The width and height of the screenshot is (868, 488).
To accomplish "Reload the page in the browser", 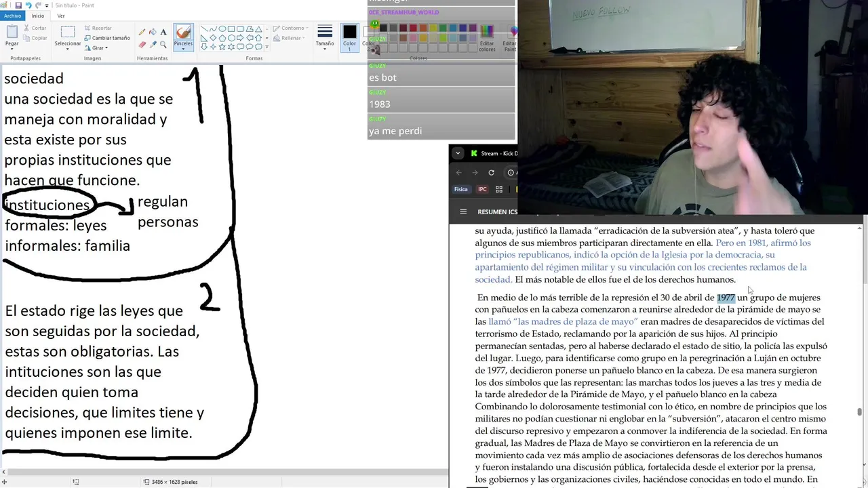I will (491, 172).
